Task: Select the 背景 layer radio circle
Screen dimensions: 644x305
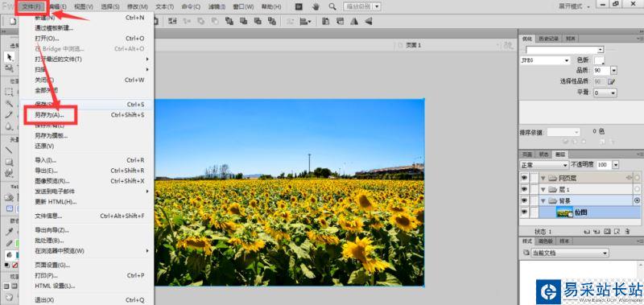Action: (637, 200)
